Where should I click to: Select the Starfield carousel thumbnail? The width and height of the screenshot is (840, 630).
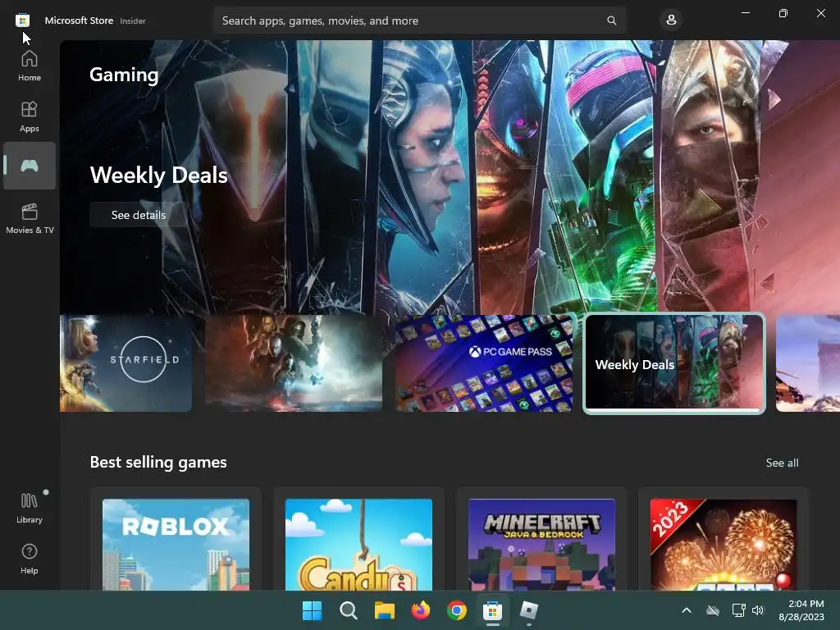[x=126, y=363]
